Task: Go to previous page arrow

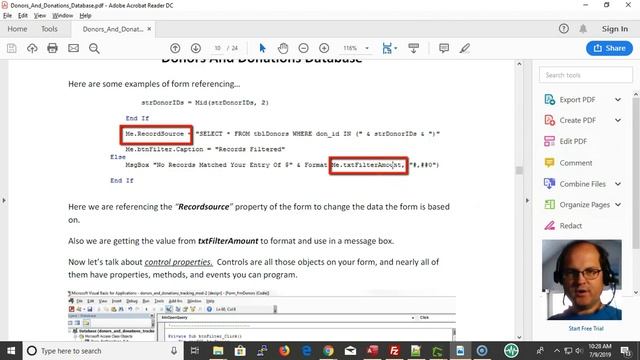Action: tap(175, 48)
